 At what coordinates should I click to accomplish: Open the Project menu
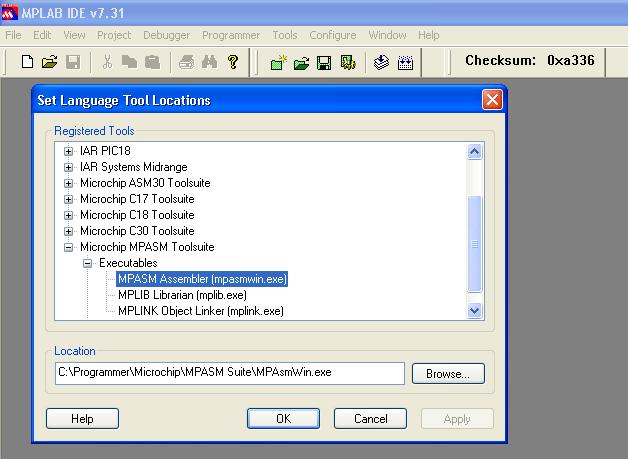click(114, 35)
